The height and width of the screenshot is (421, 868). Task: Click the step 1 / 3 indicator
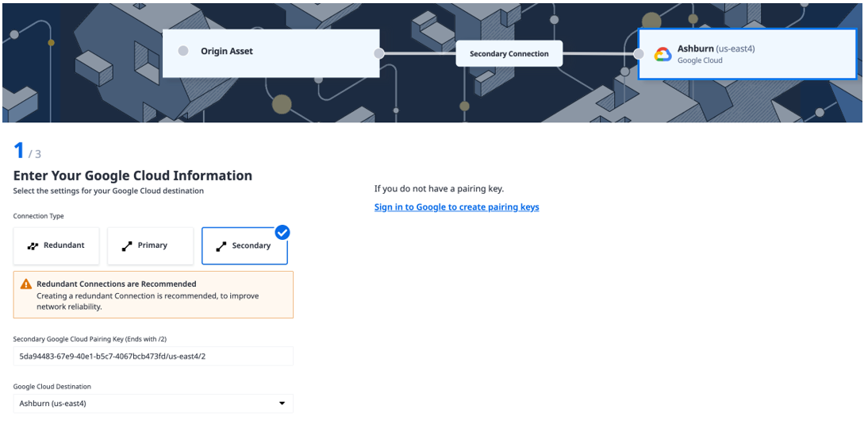pos(27,151)
